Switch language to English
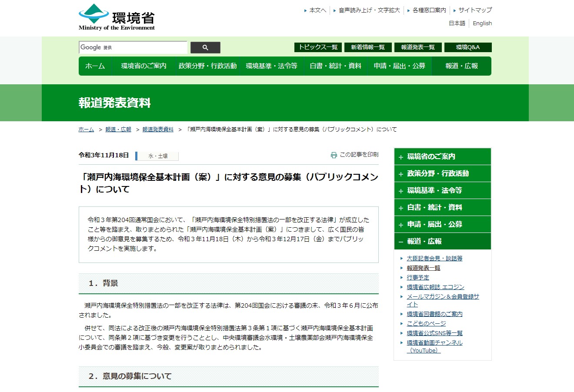 pyautogui.click(x=482, y=23)
